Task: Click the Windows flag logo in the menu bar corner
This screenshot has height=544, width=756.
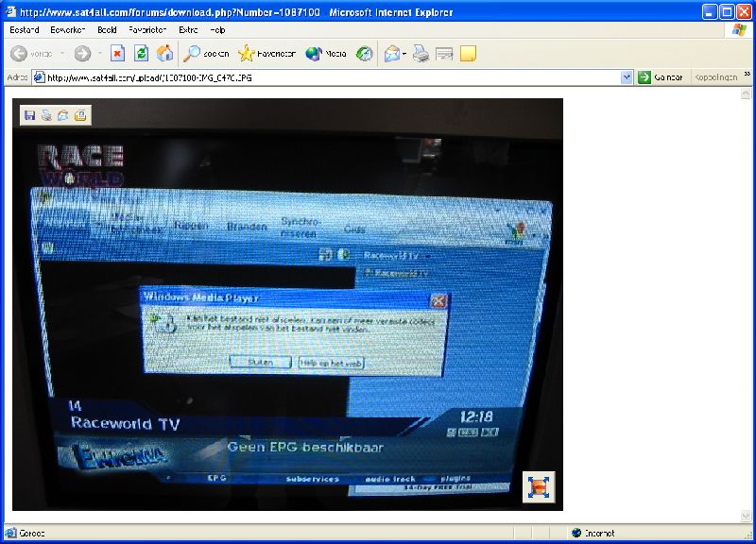Action: [x=739, y=30]
